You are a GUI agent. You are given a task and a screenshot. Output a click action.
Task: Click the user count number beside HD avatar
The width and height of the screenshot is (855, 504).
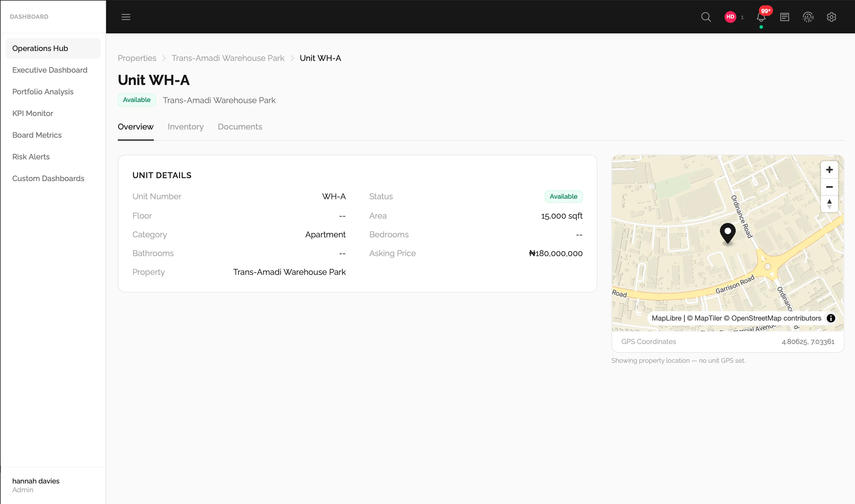[742, 17]
